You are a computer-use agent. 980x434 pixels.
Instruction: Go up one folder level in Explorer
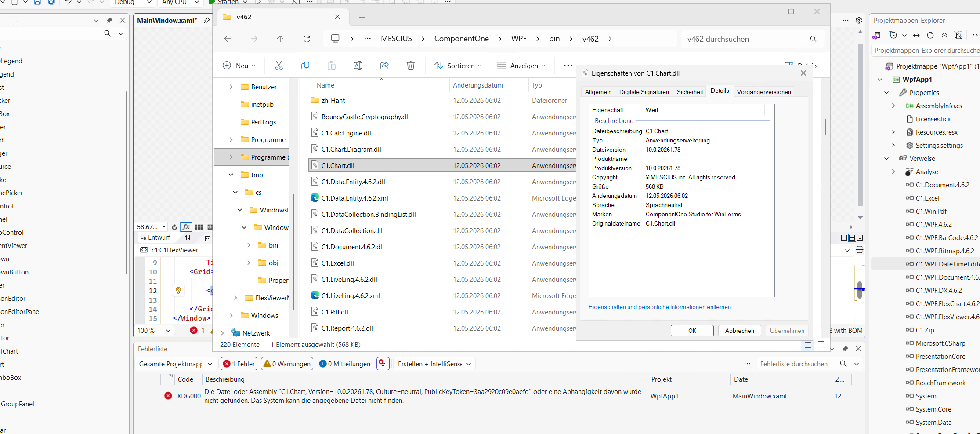point(280,39)
